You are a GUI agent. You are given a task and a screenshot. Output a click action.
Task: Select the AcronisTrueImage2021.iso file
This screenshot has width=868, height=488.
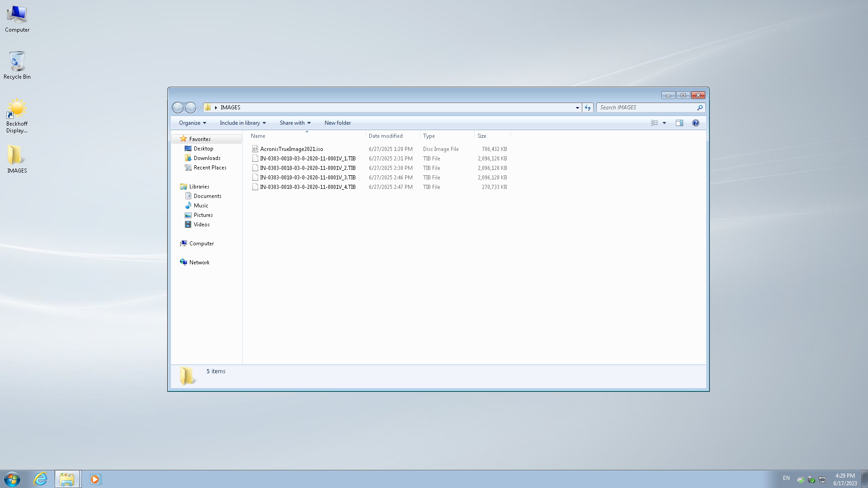coord(292,149)
